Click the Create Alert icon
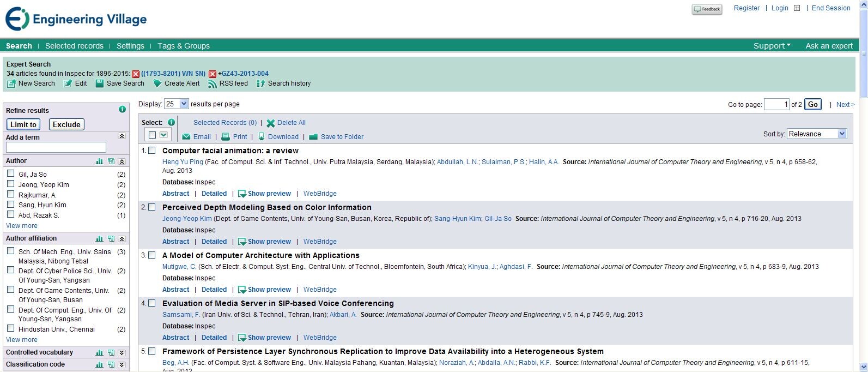This screenshot has width=868, height=372. coord(157,83)
